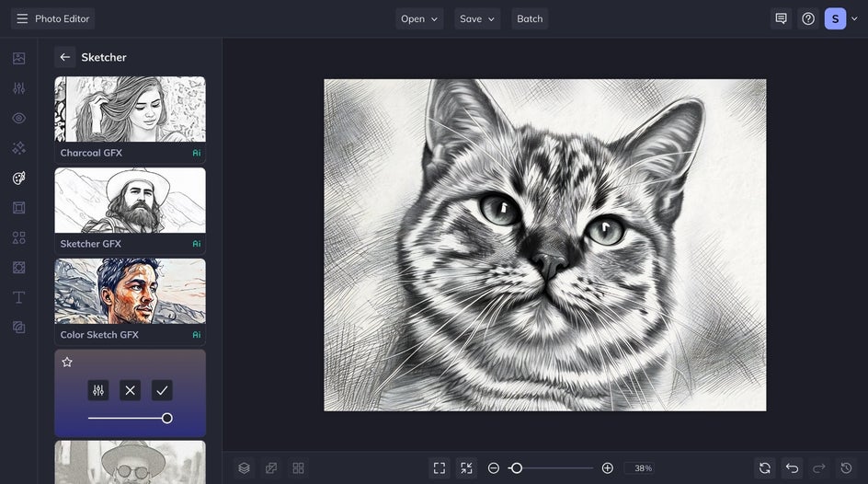Open the Textures sidebar icon
This screenshot has width=868, height=484.
[18, 268]
